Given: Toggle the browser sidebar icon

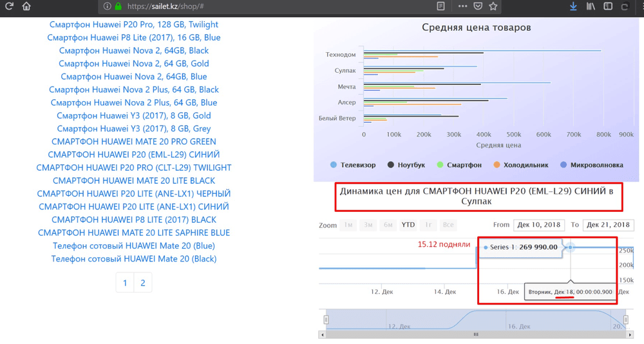Looking at the screenshot, I should 608,6.
